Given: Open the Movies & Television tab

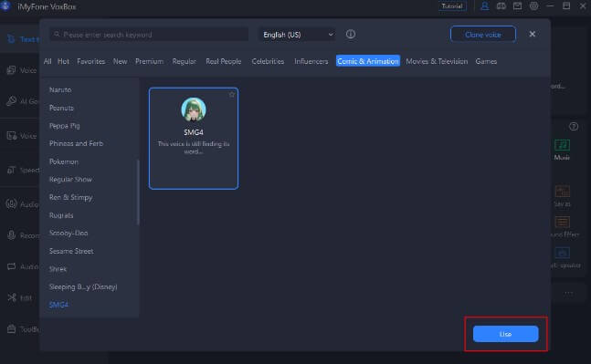Looking at the screenshot, I should [437, 61].
